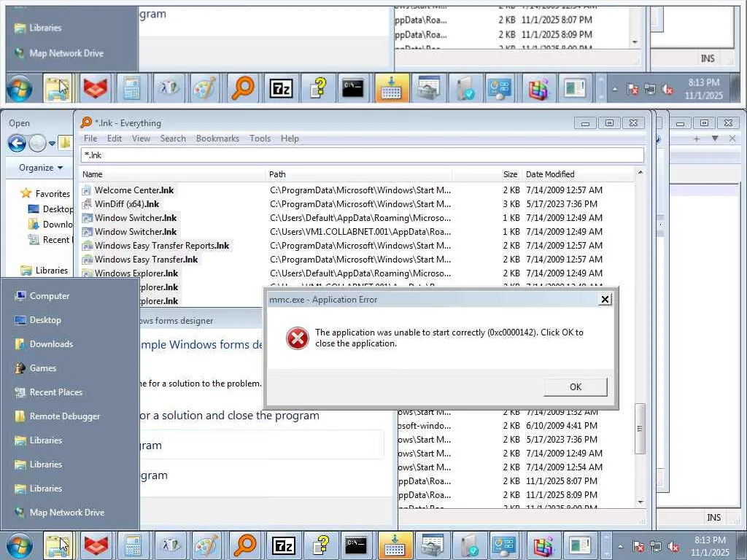Open the Search menu in Everything
The height and width of the screenshot is (560, 747).
(173, 139)
